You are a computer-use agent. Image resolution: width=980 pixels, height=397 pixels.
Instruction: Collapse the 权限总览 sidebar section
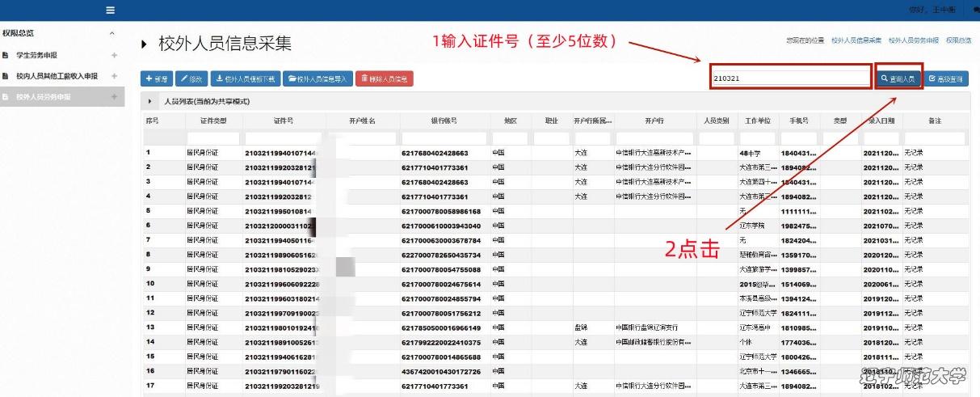[112, 33]
